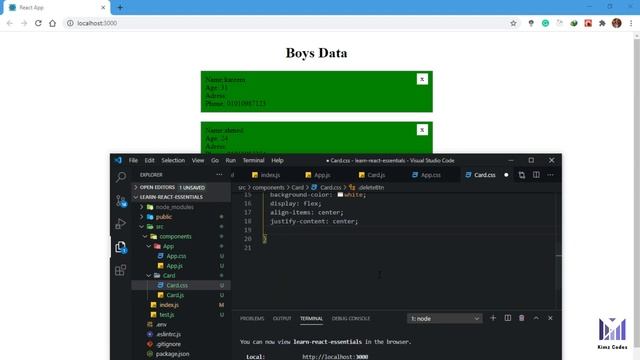Open the Output panel tab
This screenshot has height=360, width=640.
coord(282,318)
